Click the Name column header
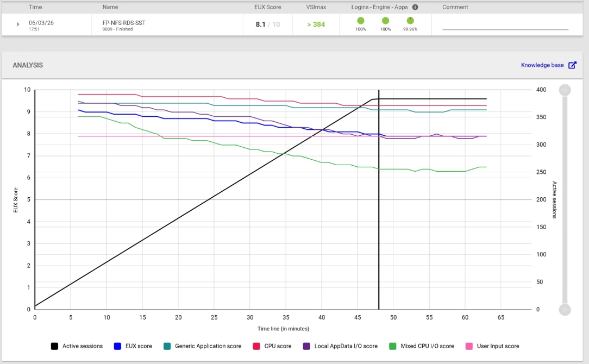Screen dimensions: 589x364 coord(110,7)
